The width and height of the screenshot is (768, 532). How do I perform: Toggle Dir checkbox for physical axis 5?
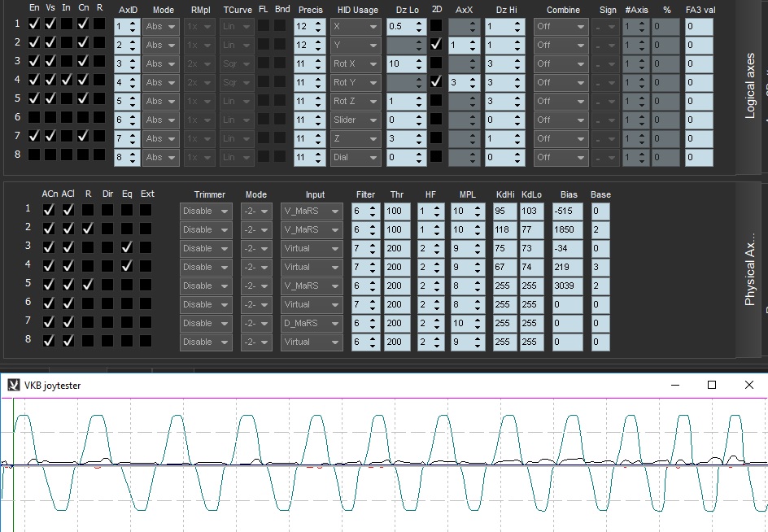(x=107, y=285)
